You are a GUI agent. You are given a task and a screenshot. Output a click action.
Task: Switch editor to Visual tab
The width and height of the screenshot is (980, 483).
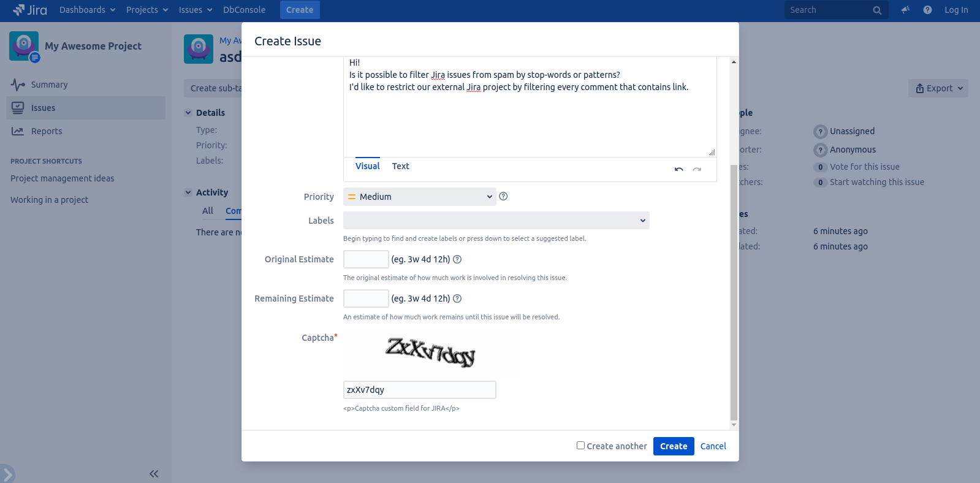tap(368, 166)
